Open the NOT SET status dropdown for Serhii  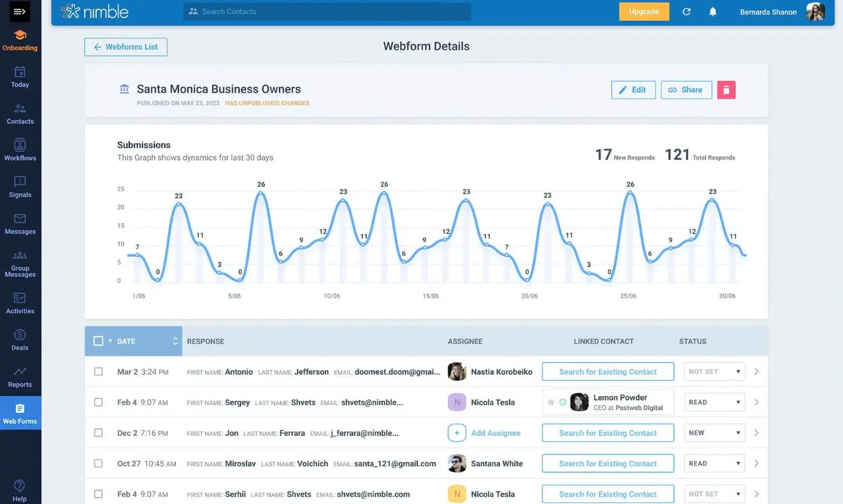point(714,494)
